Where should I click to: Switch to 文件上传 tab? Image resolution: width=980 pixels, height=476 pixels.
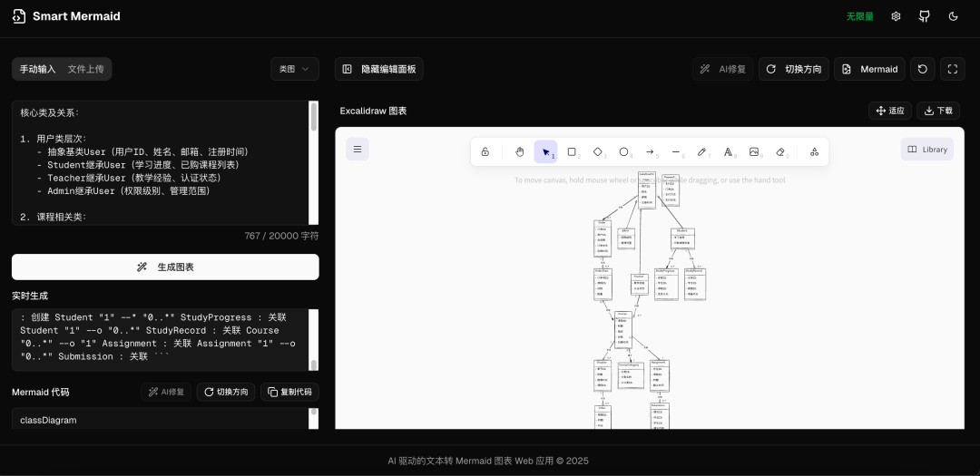click(x=86, y=69)
